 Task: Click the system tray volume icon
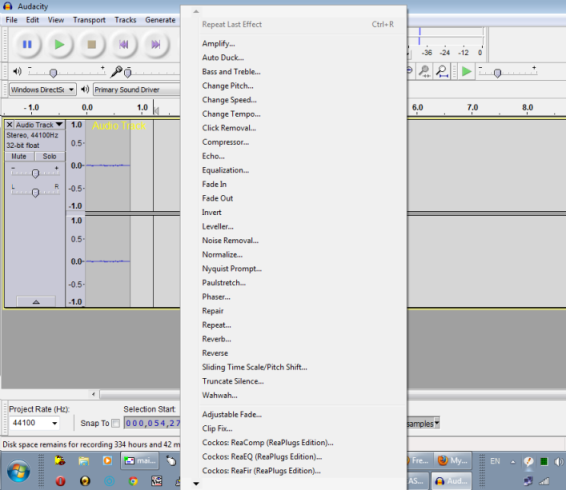[x=559, y=461]
